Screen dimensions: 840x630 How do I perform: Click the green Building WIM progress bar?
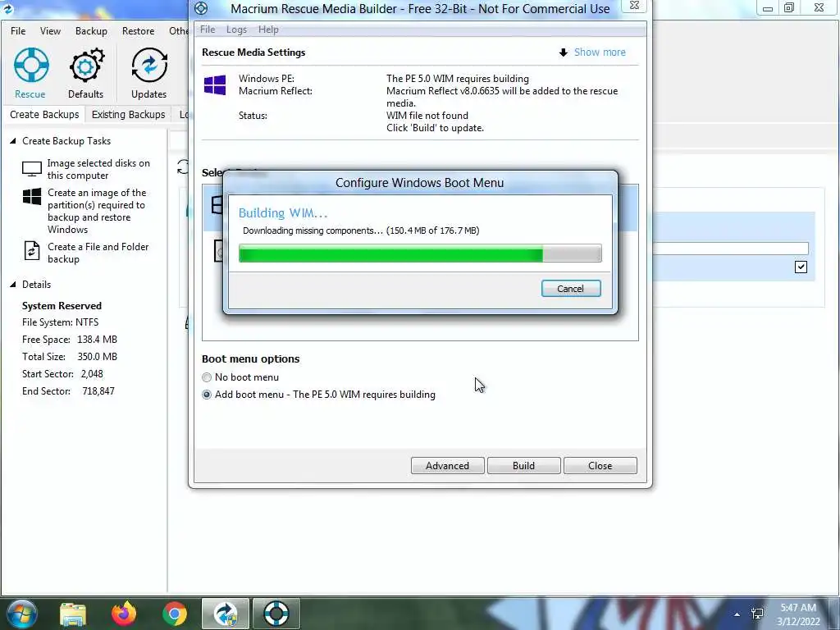pyautogui.click(x=420, y=253)
